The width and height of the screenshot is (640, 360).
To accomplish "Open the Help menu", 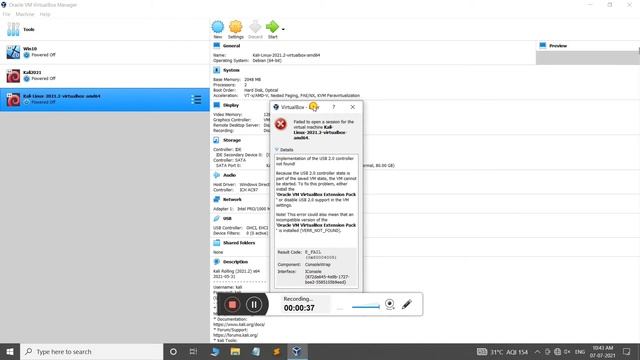I will coord(45,14).
